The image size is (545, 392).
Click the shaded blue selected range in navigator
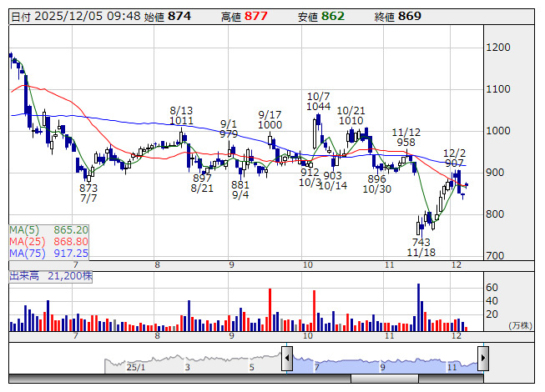coord(385,364)
